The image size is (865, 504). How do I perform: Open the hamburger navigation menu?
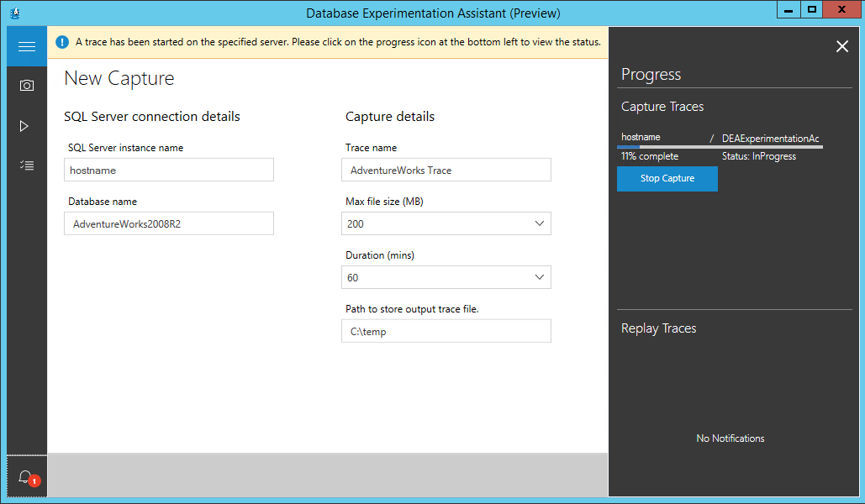(26, 46)
